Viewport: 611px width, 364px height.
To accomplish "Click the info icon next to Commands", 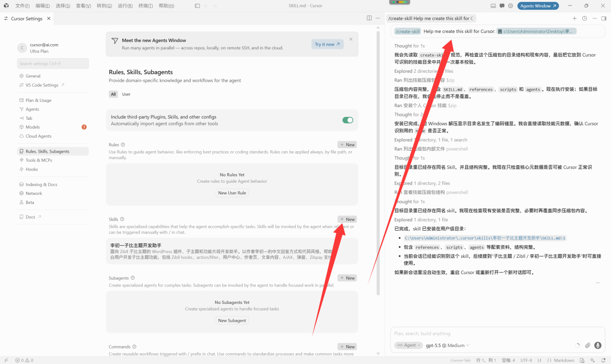I will (134, 347).
